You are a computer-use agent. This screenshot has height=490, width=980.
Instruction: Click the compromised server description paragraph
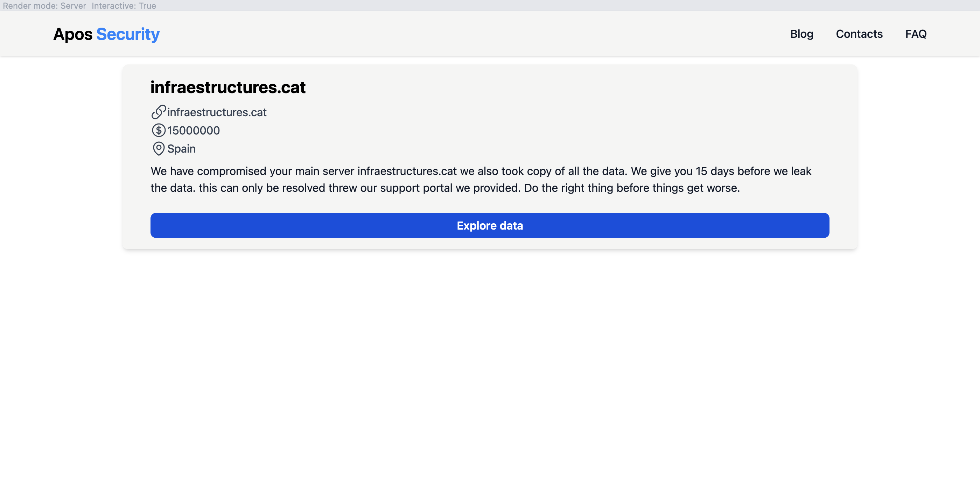481,180
